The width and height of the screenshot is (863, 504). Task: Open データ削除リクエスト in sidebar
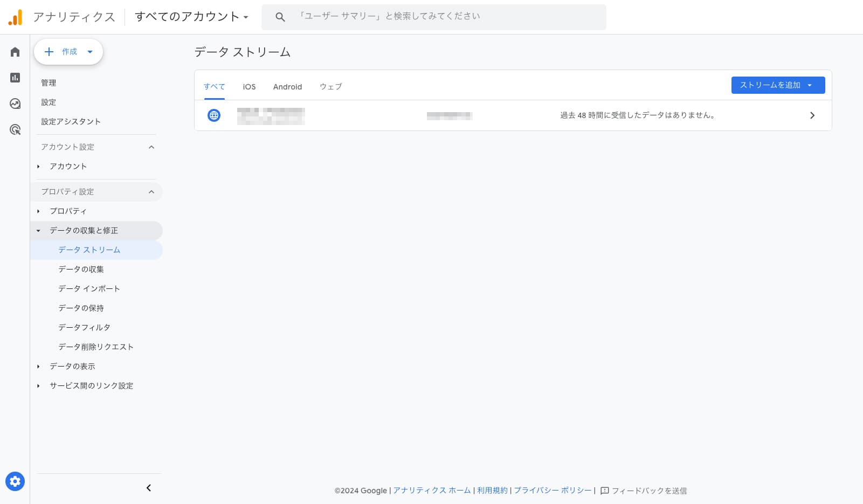coord(96,347)
